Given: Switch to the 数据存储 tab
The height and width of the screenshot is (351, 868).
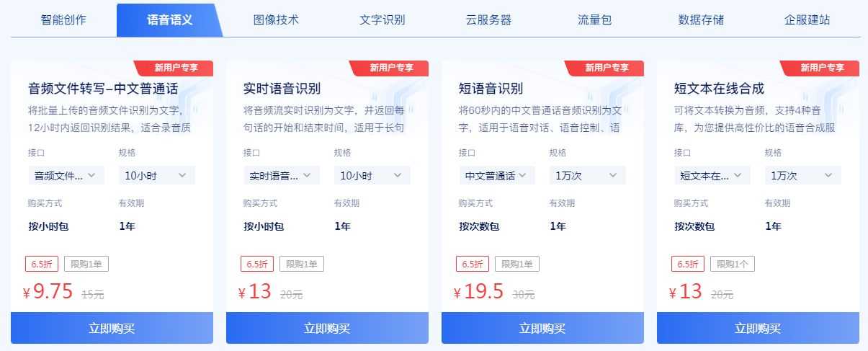Looking at the screenshot, I should coord(702,19).
